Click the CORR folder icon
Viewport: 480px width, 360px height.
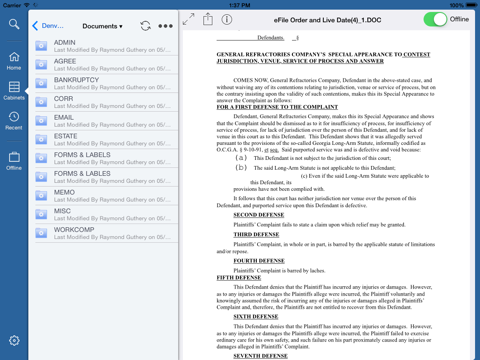pyautogui.click(x=41, y=102)
